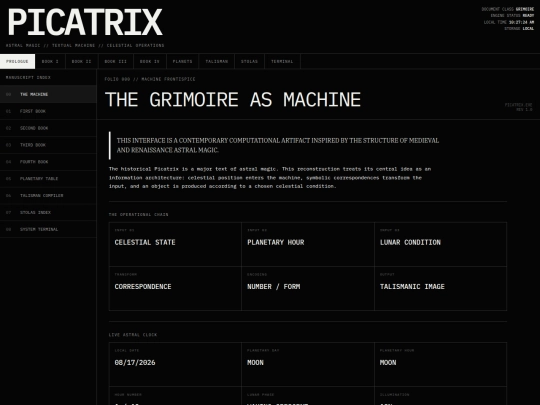This screenshot has width=540, height=405.
Task: Click DOCUMENT CLASS GRIMOIRE text
Action: click(x=508, y=9)
